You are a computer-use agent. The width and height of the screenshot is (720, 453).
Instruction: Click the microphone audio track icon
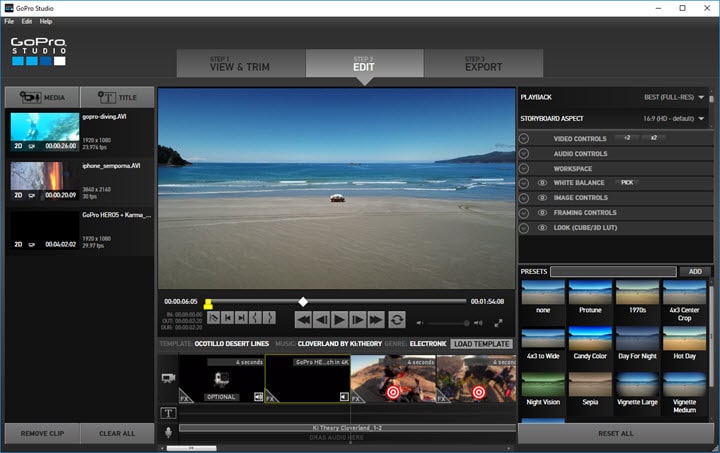tap(168, 432)
